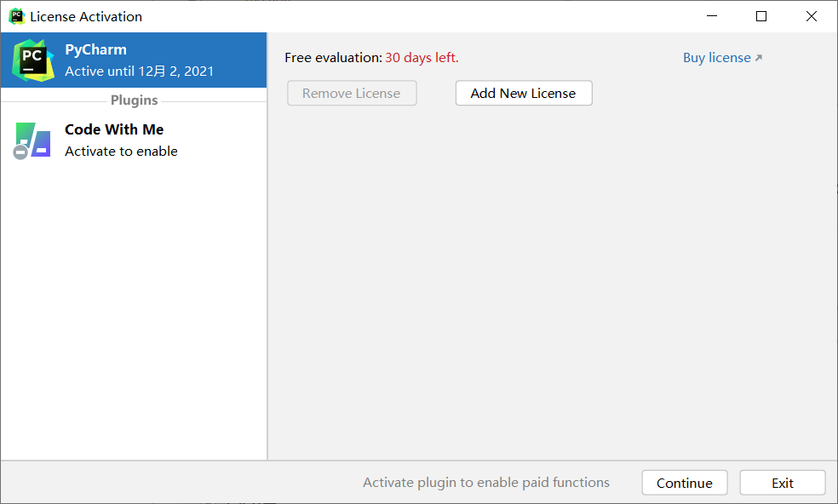
Task: Click the large PyCharm product icon in sidebar
Action: 33,60
